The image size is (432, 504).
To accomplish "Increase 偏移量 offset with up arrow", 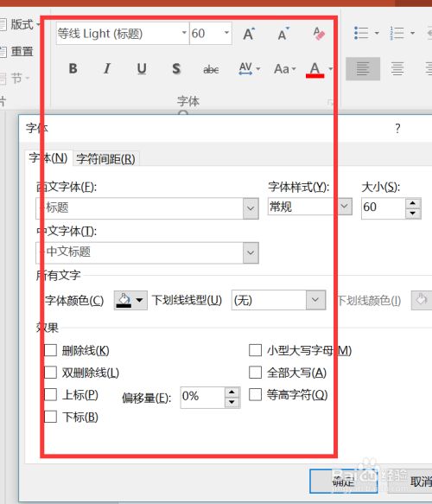I will point(232,392).
